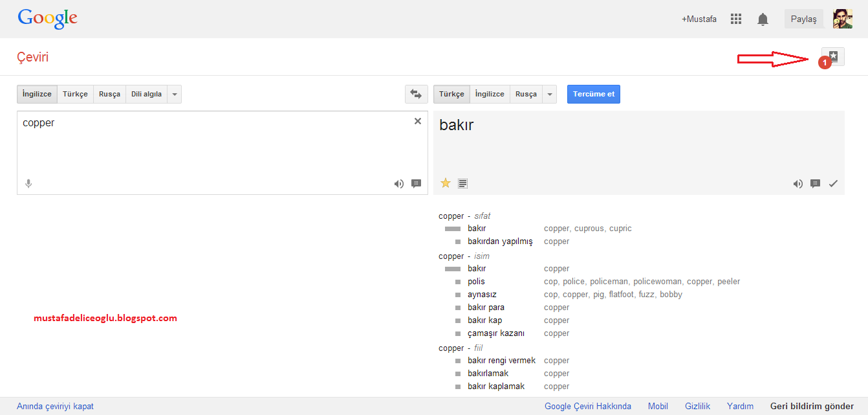This screenshot has width=868, height=415.
Task: Turn off instant translation link
Action: [55, 407]
